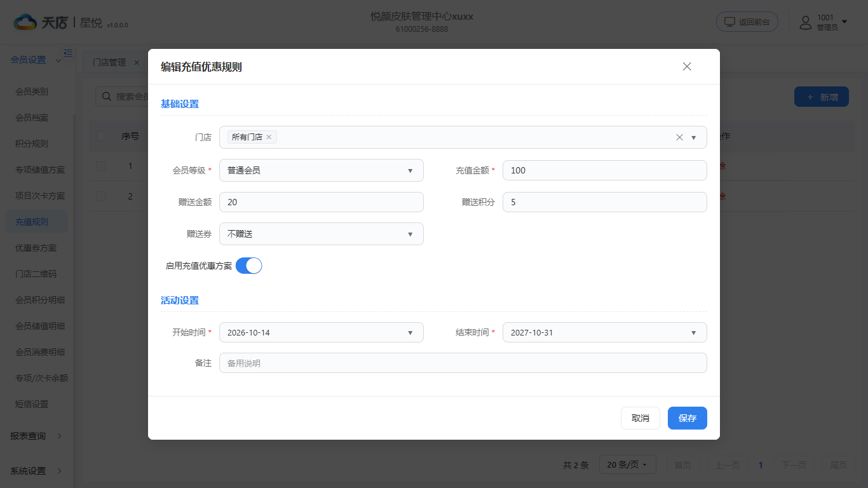This screenshot has height=488, width=868.
Task: Open 专项/次卡余额 in sidebar
Action: 41,378
